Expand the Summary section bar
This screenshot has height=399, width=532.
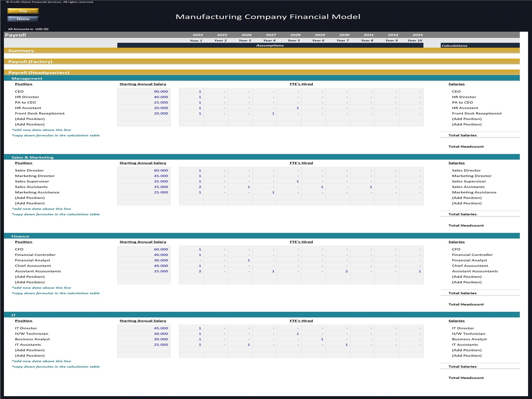262,51
